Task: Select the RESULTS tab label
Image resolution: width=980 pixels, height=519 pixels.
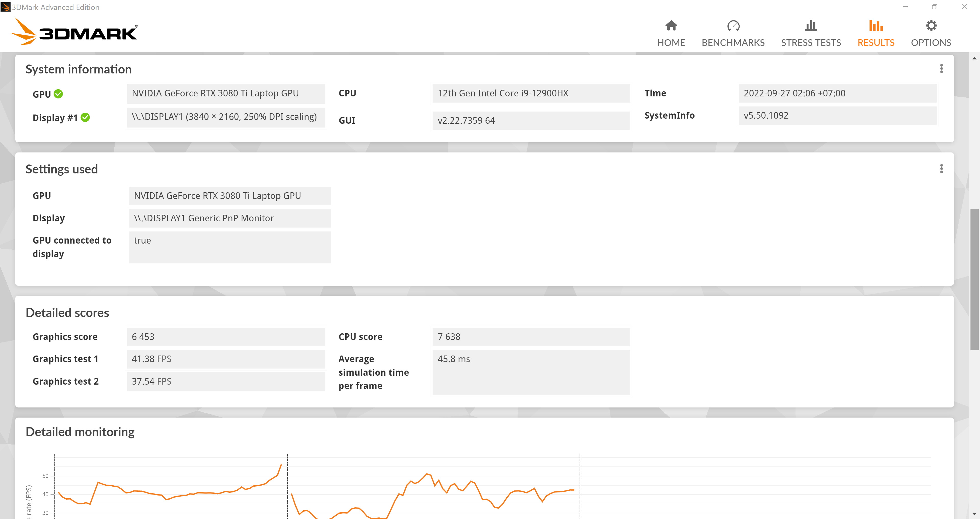Action: point(876,43)
